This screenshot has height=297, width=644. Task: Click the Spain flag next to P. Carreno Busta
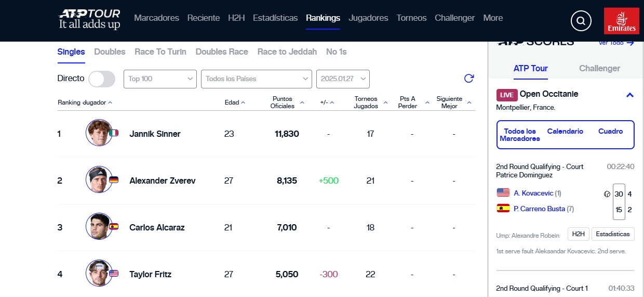coord(503,208)
